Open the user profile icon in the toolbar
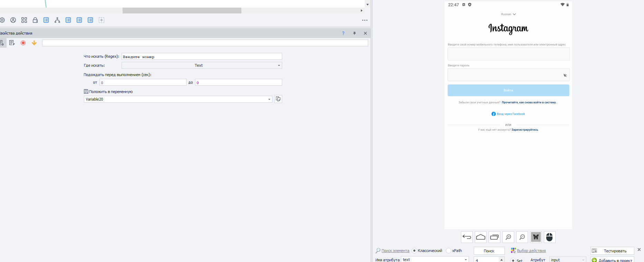The width and height of the screenshot is (644, 262). click(x=13, y=20)
